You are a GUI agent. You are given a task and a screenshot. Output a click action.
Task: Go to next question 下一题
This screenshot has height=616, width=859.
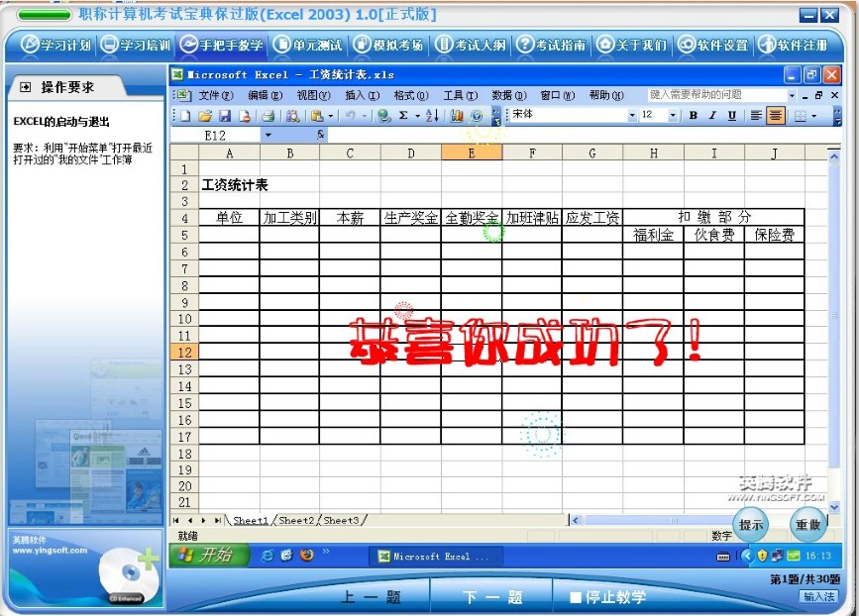tap(492, 596)
